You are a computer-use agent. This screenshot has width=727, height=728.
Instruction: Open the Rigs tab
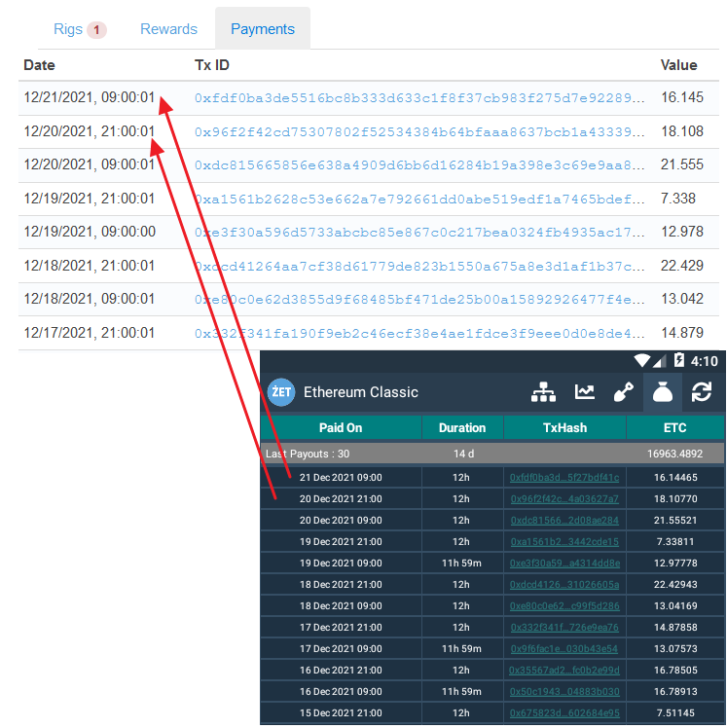68,29
